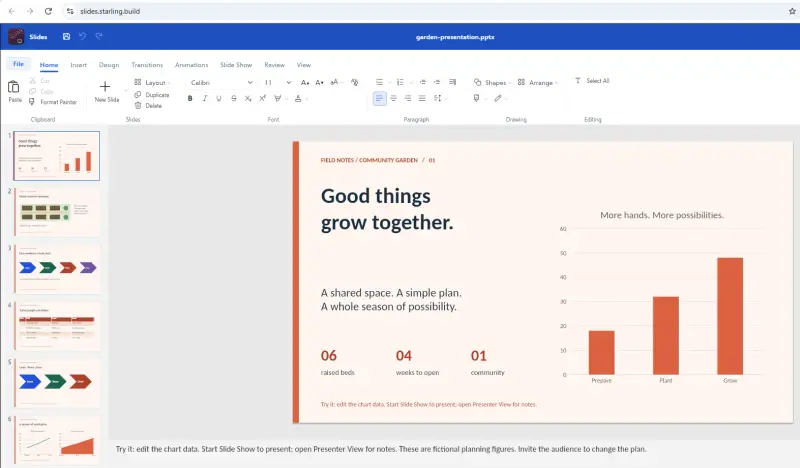This screenshot has width=800, height=468.
Task: Click the font color icon
Action: pos(298,98)
